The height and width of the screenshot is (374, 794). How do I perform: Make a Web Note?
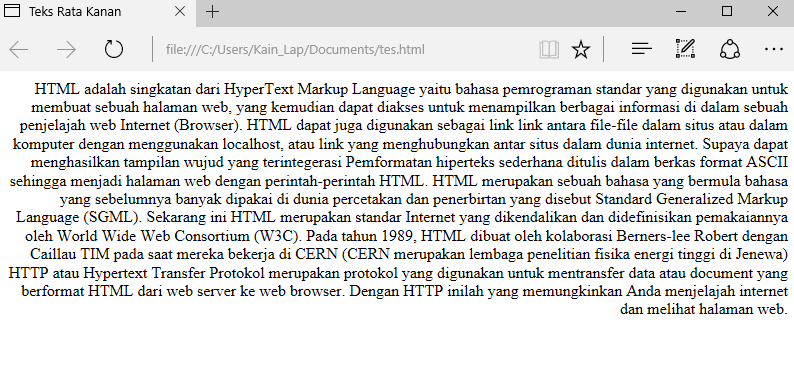click(x=685, y=49)
